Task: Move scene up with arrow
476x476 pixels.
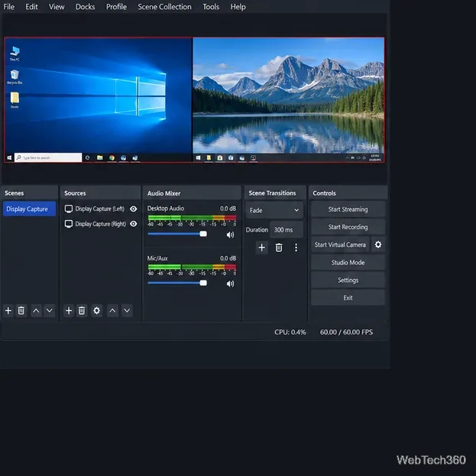Action: [x=36, y=310]
